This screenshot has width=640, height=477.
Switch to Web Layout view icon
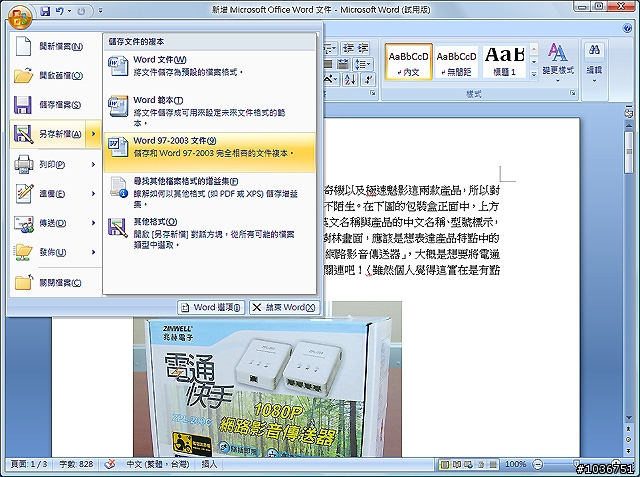(468, 464)
